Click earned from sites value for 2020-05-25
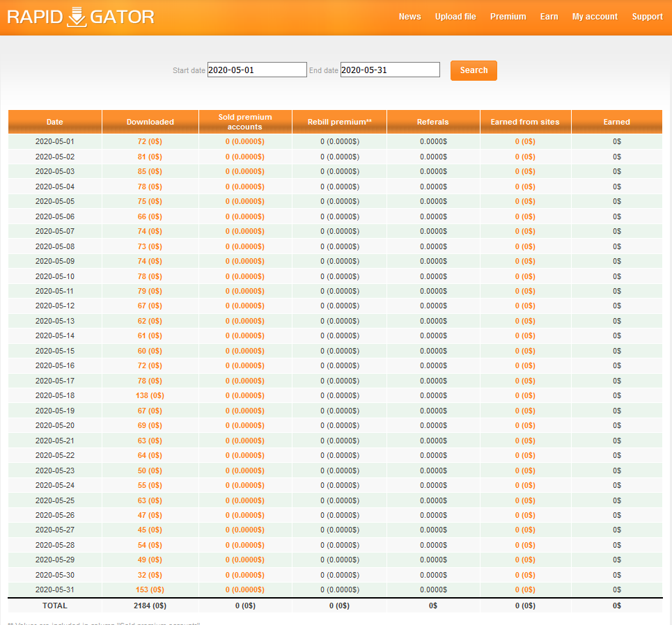The image size is (672, 625). [x=525, y=500]
